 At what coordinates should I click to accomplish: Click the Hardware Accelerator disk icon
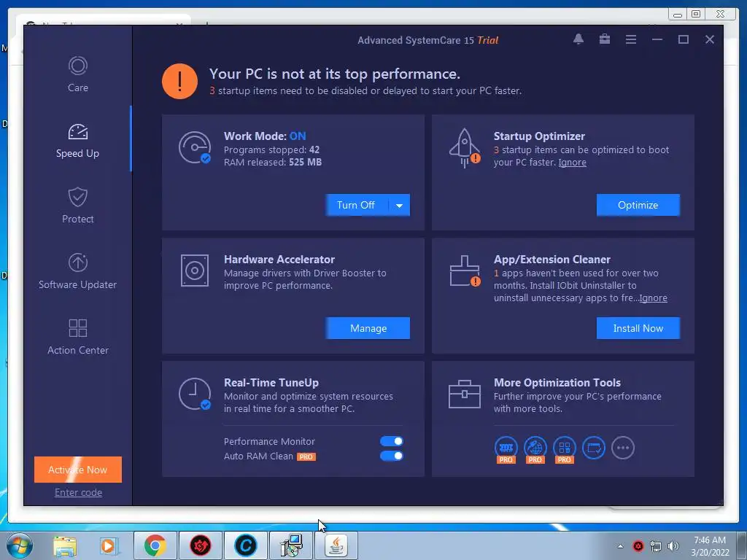[x=195, y=271]
